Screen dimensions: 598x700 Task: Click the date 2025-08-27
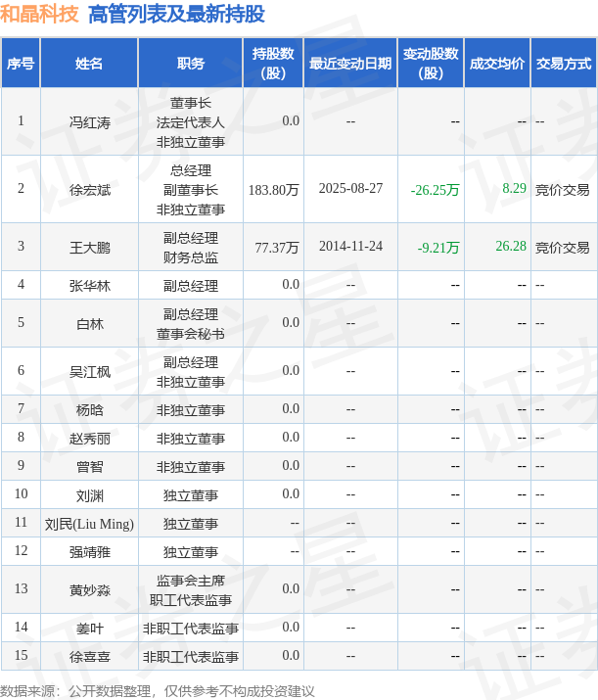pyautogui.click(x=350, y=188)
